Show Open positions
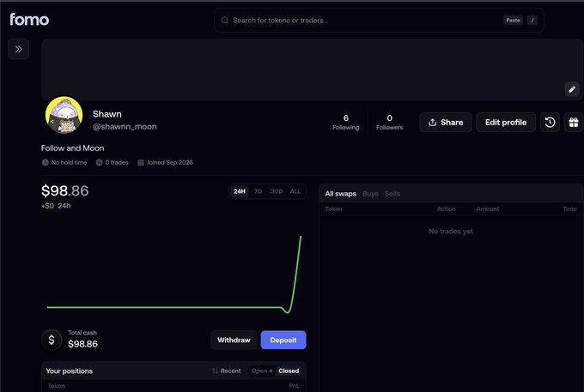Screen dimensions: 584x392 [262, 371]
